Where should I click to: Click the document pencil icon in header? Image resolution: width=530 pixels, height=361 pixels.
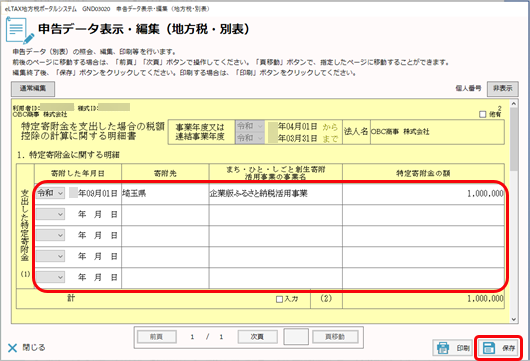coord(20,30)
